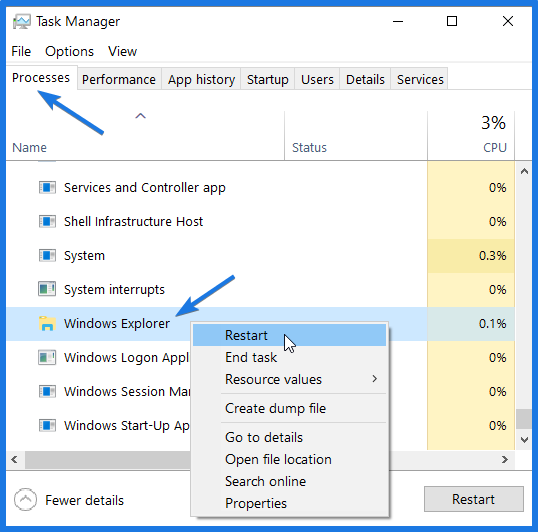Click the vertical scrollbar up arrow
The image size is (538, 532).
(x=524, y=171)
